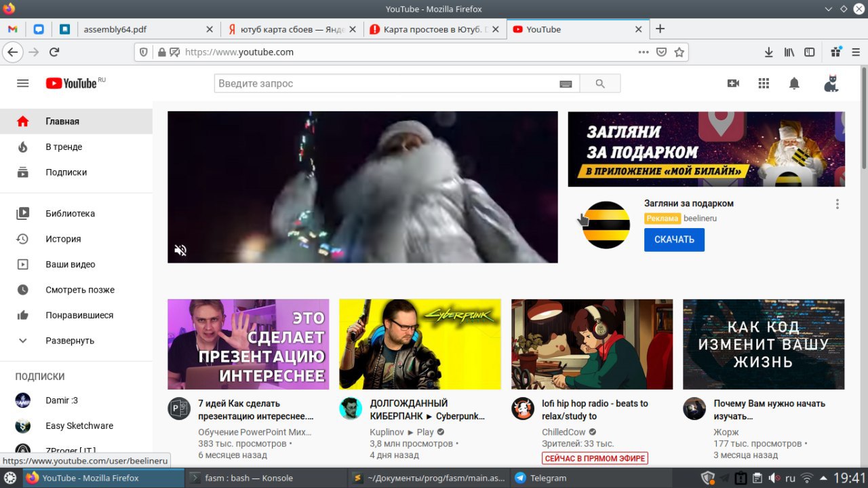This screenshot has width=868, height=488.
Task: Reload the page in Firefox
Action: [54, 52]
